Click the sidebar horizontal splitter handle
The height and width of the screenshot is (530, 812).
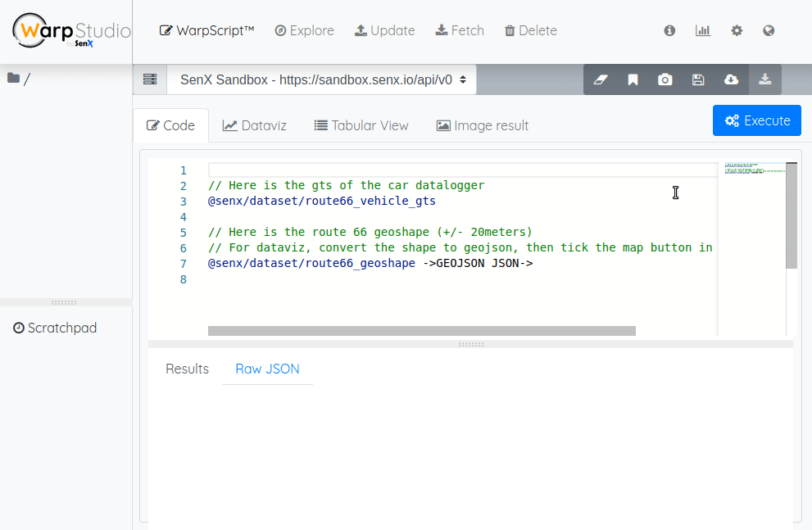[x=64, y=302]
